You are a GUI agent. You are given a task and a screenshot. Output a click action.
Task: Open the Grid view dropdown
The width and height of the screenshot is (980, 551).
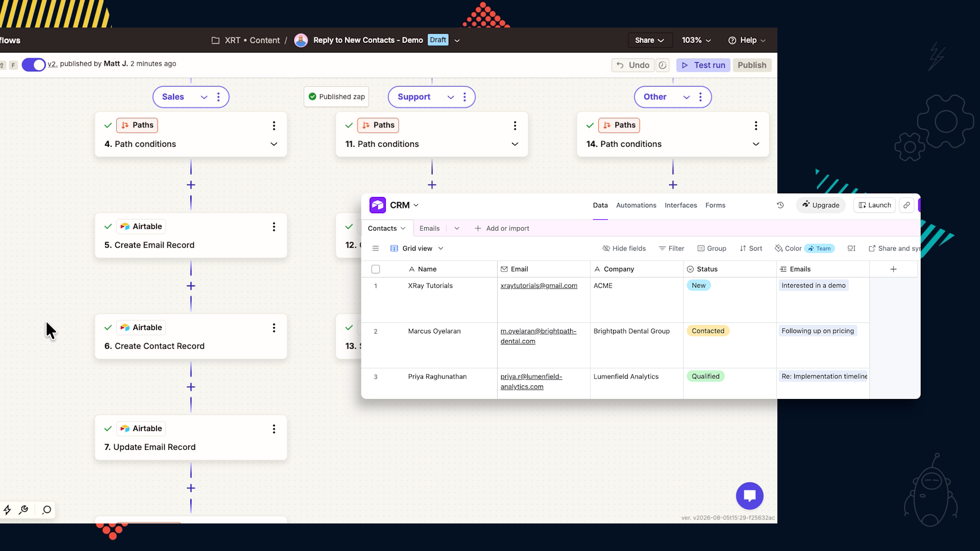tap(417, 248)
